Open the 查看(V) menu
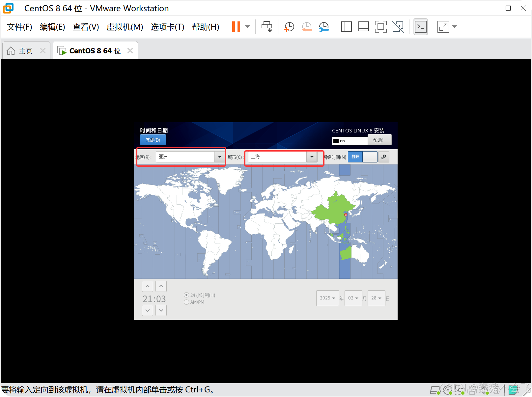Viewport: 532px width, 397px height. click(x=86, y=27)
